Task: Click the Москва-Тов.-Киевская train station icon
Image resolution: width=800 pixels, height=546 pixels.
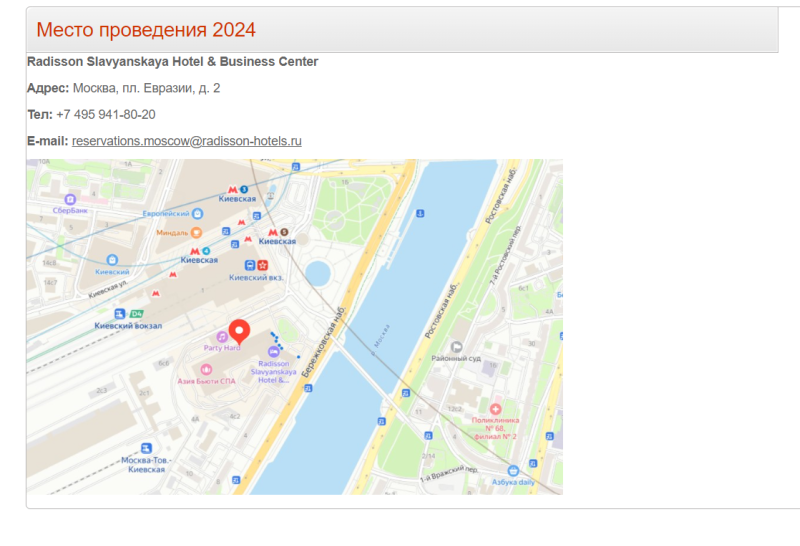Action: [146, 448]
